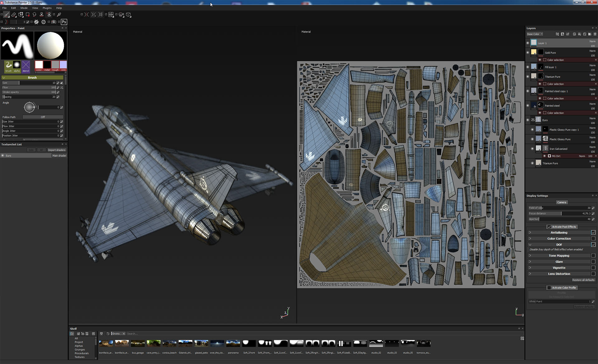The image size is (598, 364).
Task: Select the Polygon Fill tool
Action: [27, 14]
